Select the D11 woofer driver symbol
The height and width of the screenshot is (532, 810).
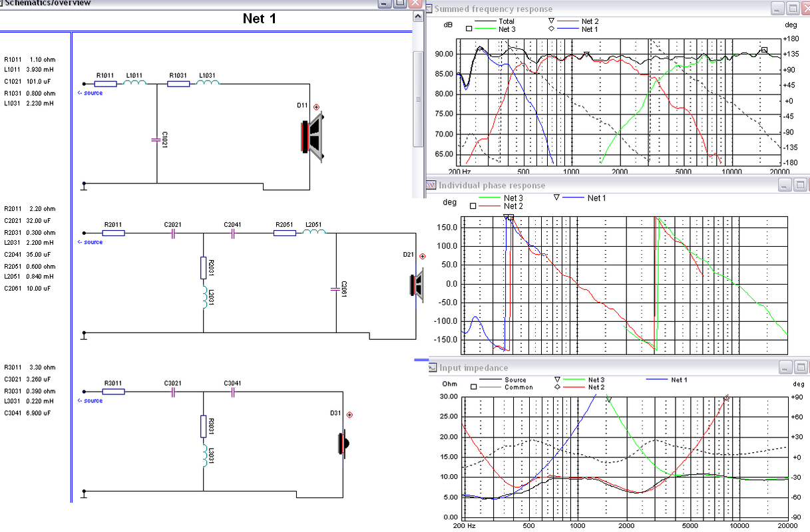pos(313,136)
